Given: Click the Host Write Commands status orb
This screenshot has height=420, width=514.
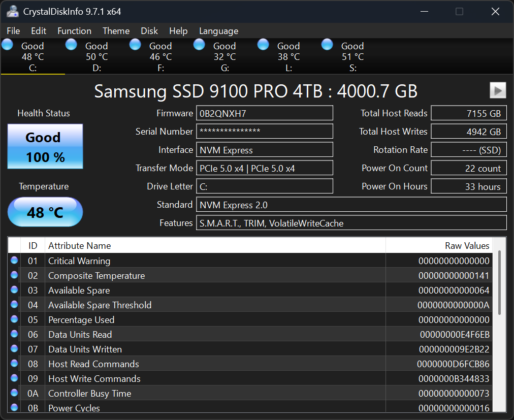Looking at the screenshot, I should tap(14, 378).
